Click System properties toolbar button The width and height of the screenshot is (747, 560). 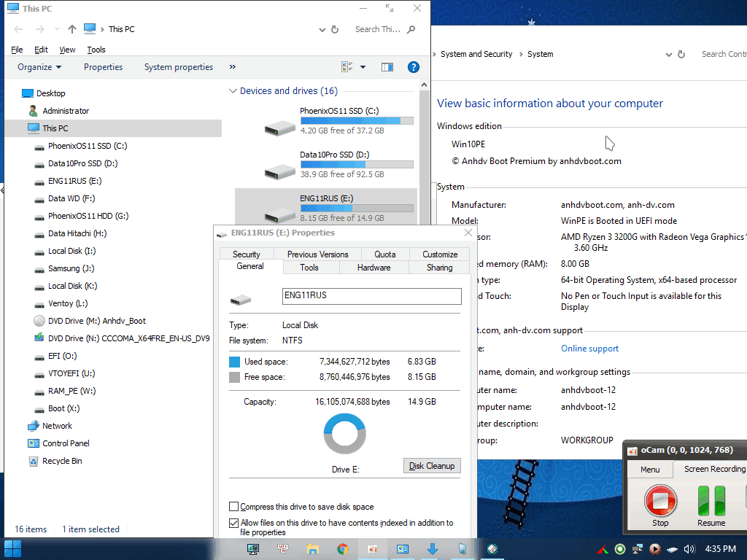coord(179,67)
